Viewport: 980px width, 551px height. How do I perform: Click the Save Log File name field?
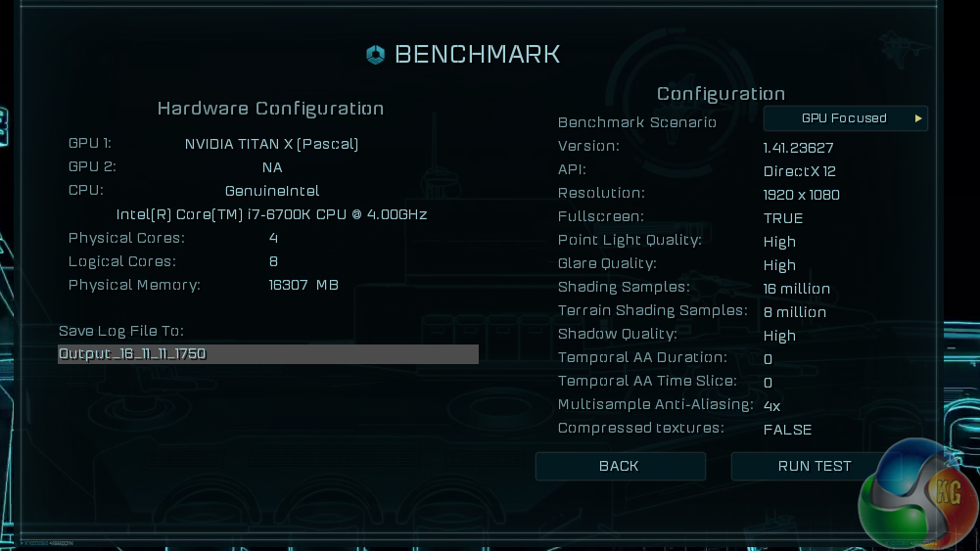(x=268, y=354)
